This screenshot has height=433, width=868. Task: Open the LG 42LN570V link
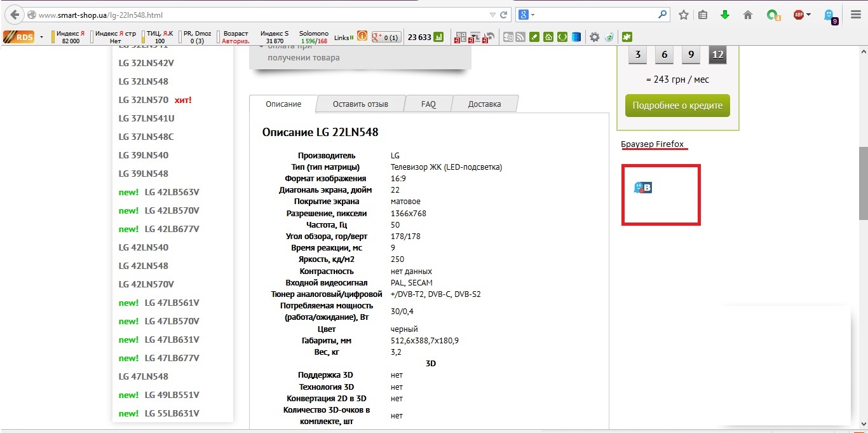(x=146, y=284)
